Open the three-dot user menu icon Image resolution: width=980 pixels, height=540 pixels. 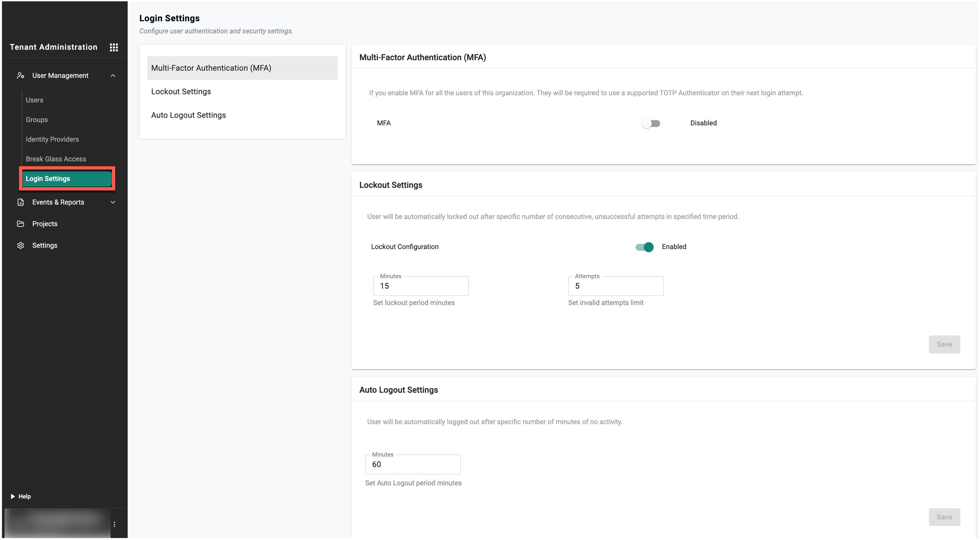(114, 524)
